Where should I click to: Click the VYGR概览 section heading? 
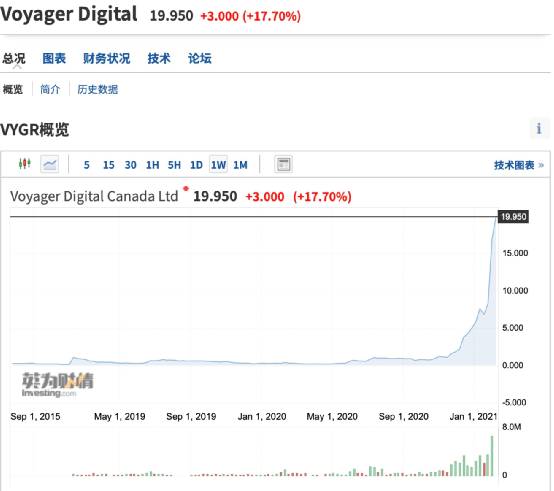coord(35,130)
